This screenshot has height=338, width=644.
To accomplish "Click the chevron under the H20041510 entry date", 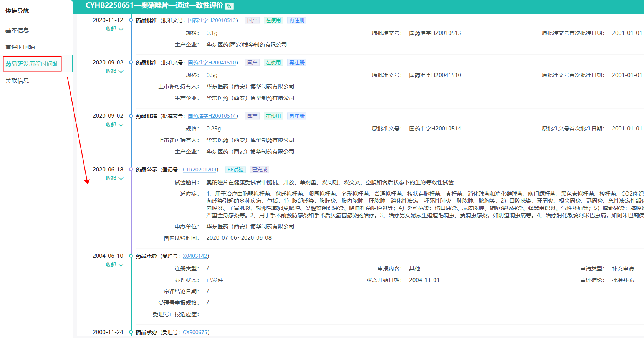I will pyautogui.click(x=121, y=71).
